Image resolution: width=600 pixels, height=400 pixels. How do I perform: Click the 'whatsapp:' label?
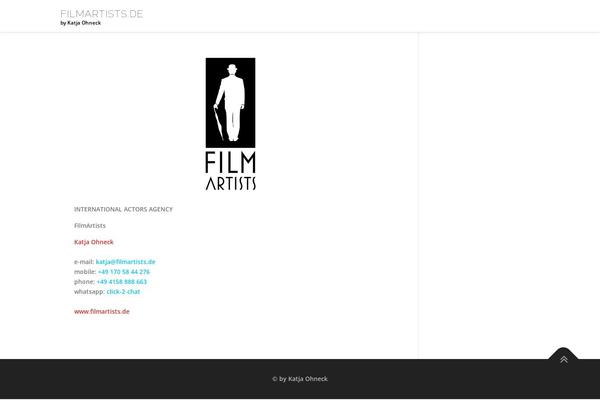point(89,292)
